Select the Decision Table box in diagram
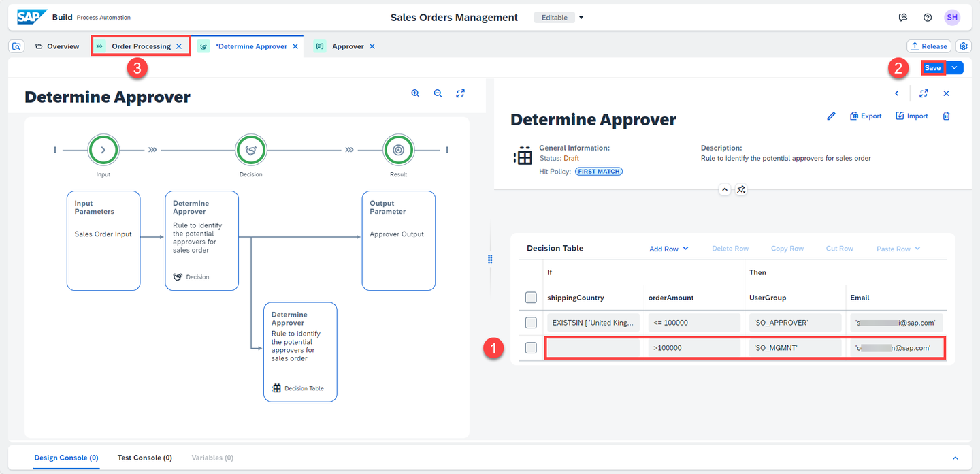 point(300,352)
